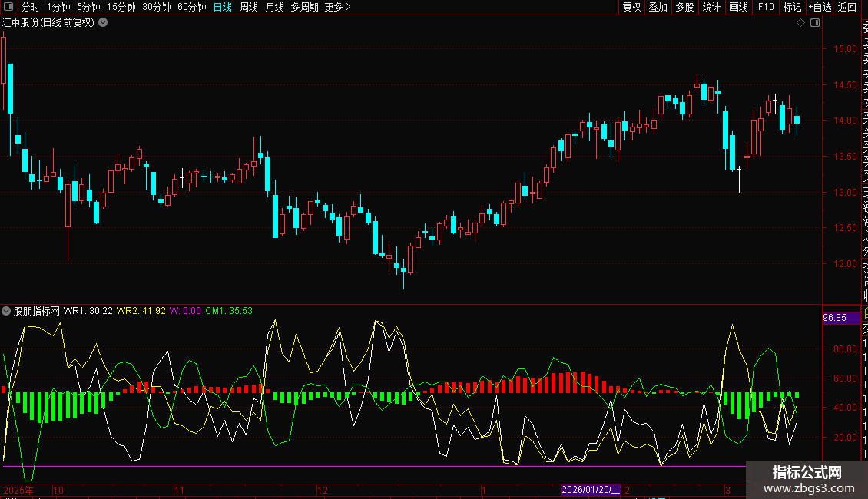Viewport: 868px width, 499px height.
Task: Open the 复权 adjustment menu
Action: [x=631, y=8]
